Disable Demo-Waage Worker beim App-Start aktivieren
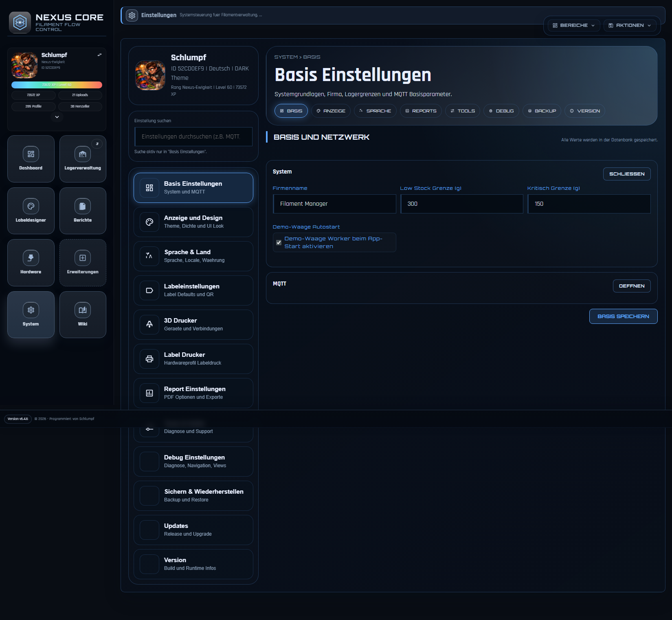 pos(279,242)
